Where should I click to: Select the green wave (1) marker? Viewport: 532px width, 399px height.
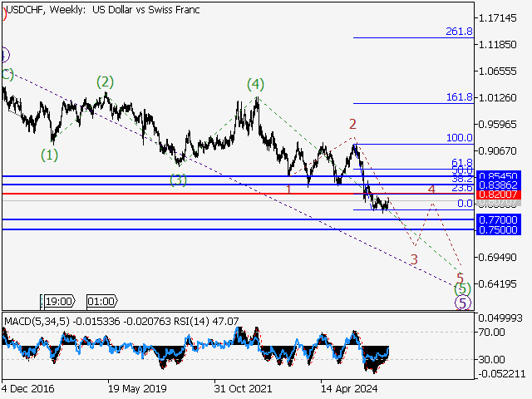[x=50, y=155]
